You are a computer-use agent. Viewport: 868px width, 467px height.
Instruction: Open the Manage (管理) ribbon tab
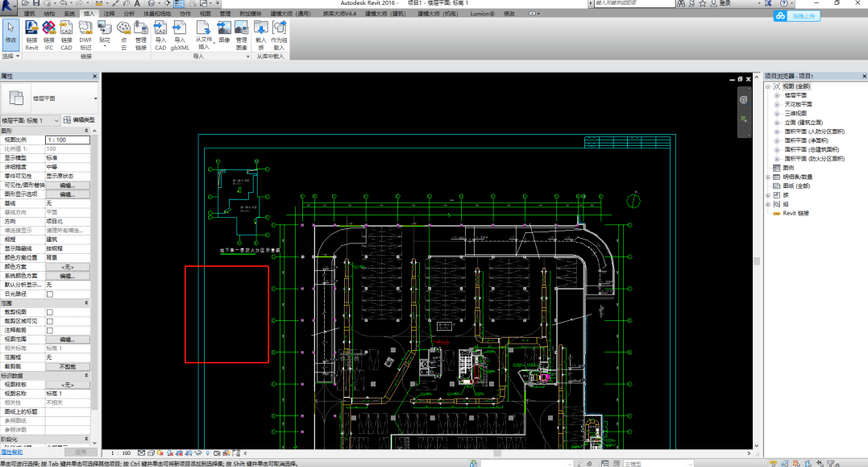[225, 14]
